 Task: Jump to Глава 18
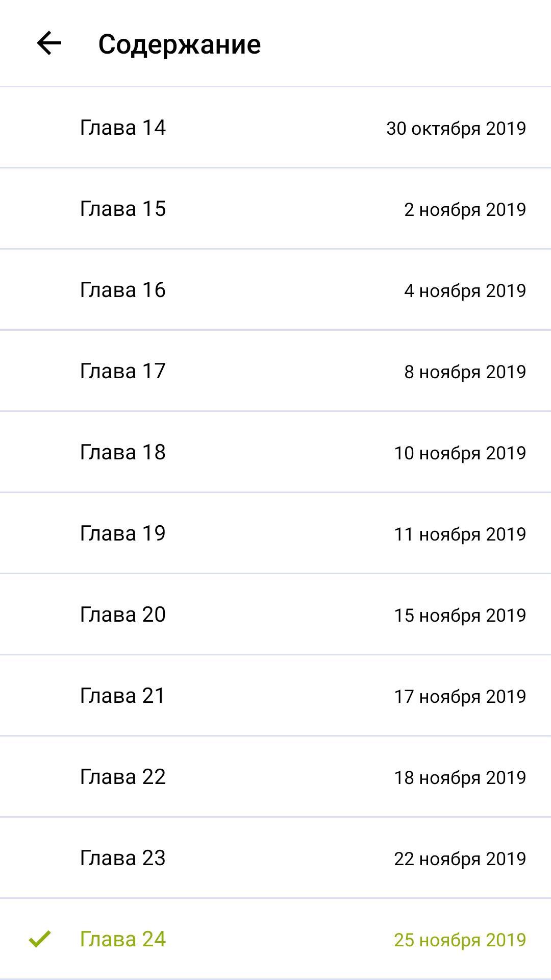point(123,452)
